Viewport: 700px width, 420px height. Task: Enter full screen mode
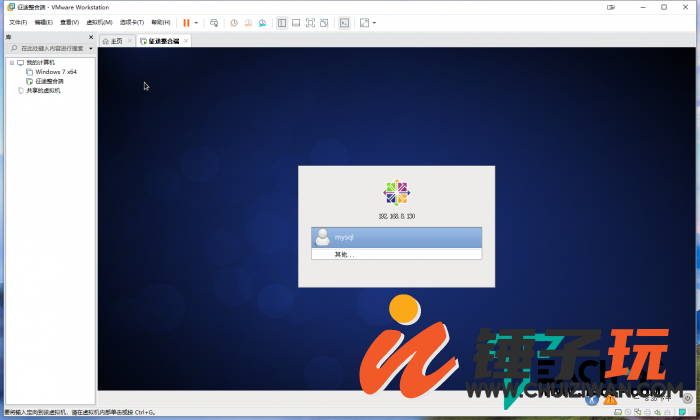[x=310, y=22]
